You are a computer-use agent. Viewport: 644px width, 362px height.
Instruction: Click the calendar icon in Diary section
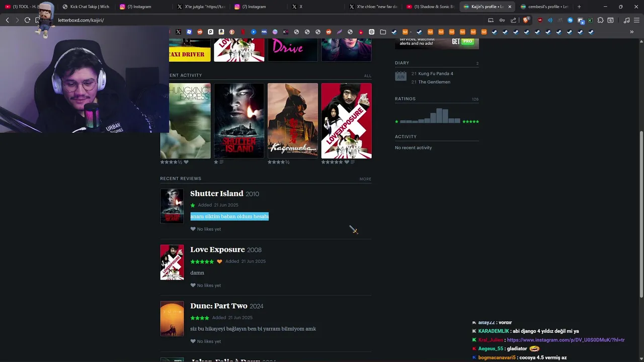400,76
